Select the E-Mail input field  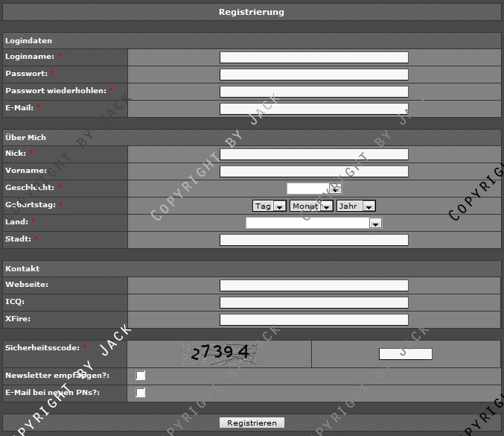pos(313,109)
